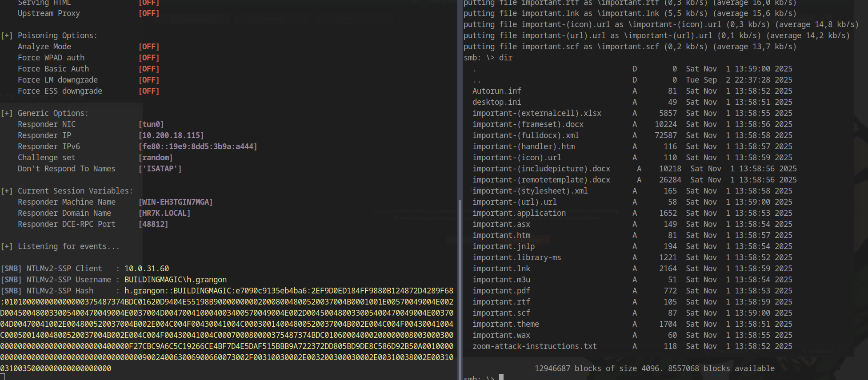Click Force ESS downgrade OFF status
The height and width of the screenshot is (380, 868).
click(x=149, y=91)
